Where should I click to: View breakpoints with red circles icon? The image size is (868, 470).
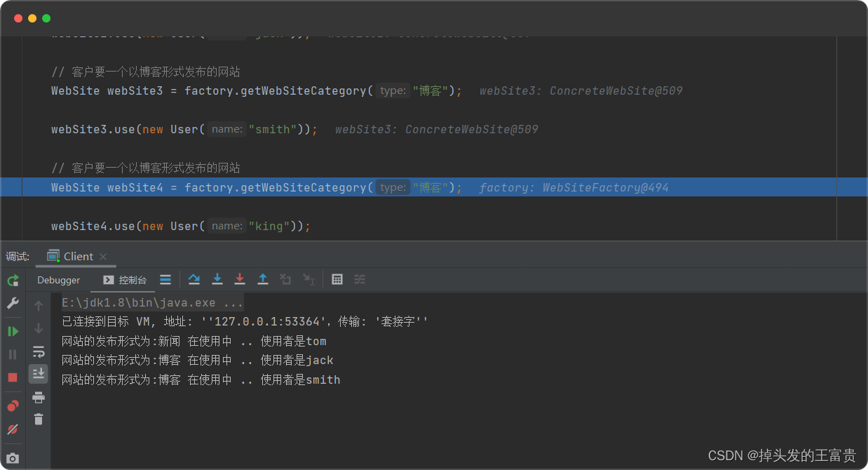[x=13, y=405]
